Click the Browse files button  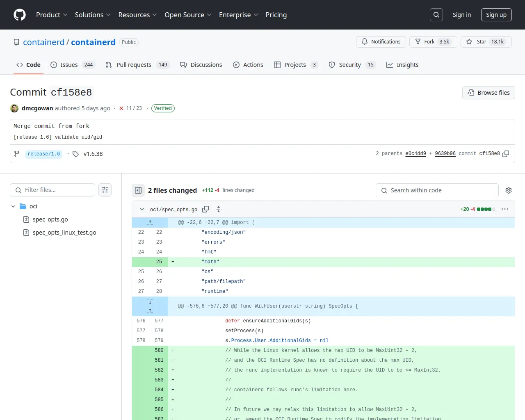tap(488, 93)
